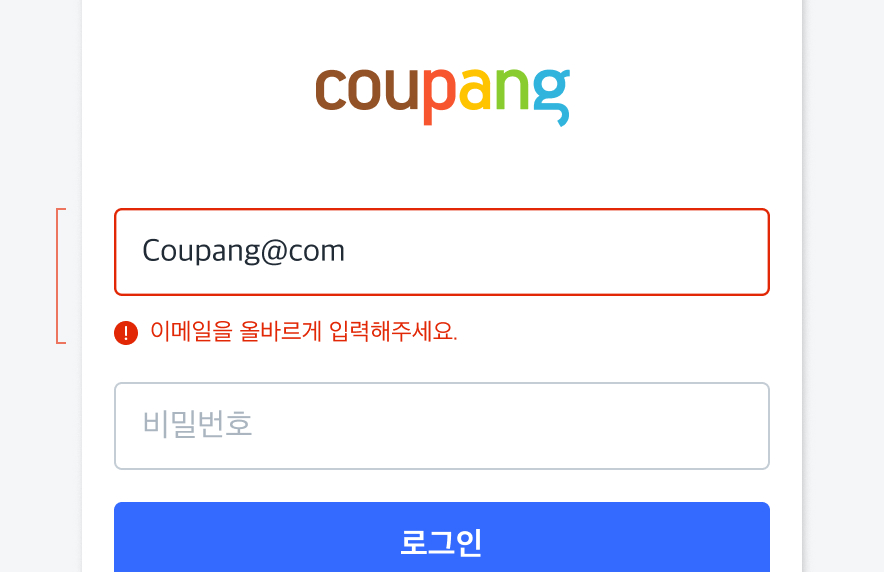Viewport: 884px width, 572px height.
Task: Click the green letter n in the logo
Action: (x=512, y=89)
